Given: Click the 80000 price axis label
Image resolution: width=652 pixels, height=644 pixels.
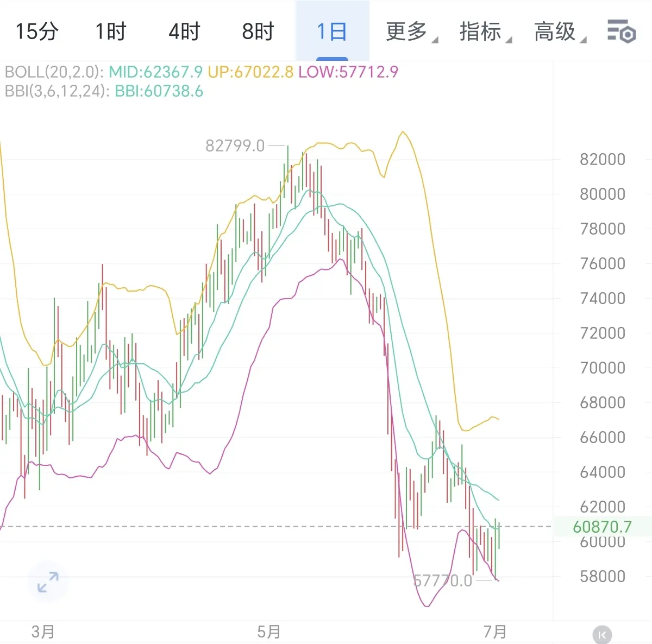Looking at the screenshot, I should (x=602, y=194).
